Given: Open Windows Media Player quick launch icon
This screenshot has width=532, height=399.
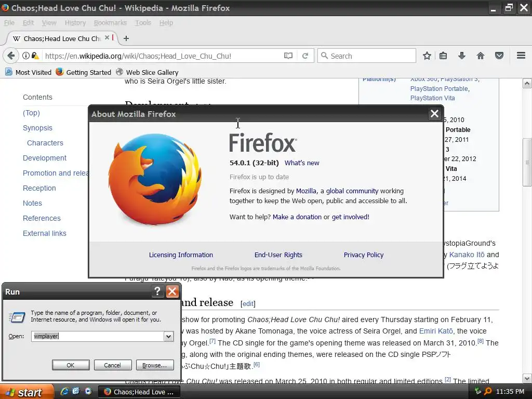Looking at the screenshot, I should [x=88, y=391].
